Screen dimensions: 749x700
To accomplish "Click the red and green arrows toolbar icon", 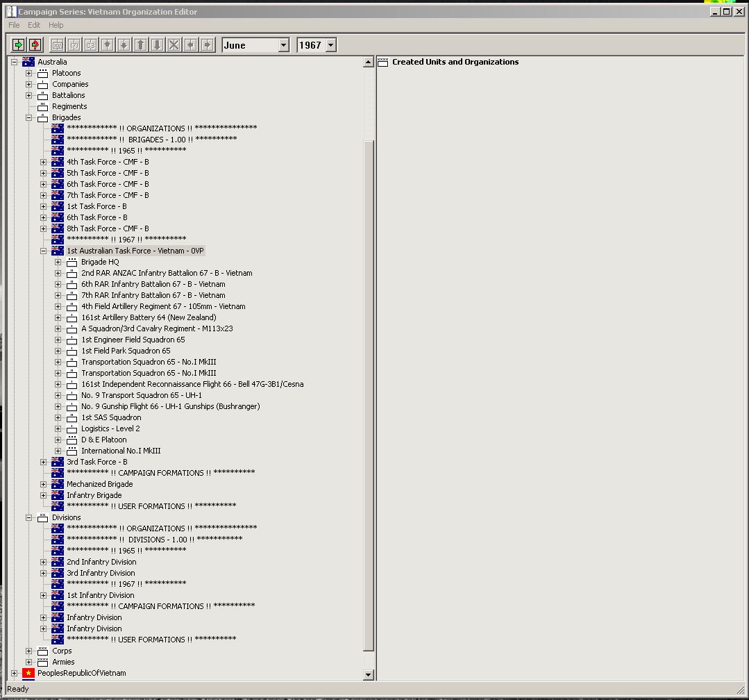I will pyautogui.click(x=35, y=45).
